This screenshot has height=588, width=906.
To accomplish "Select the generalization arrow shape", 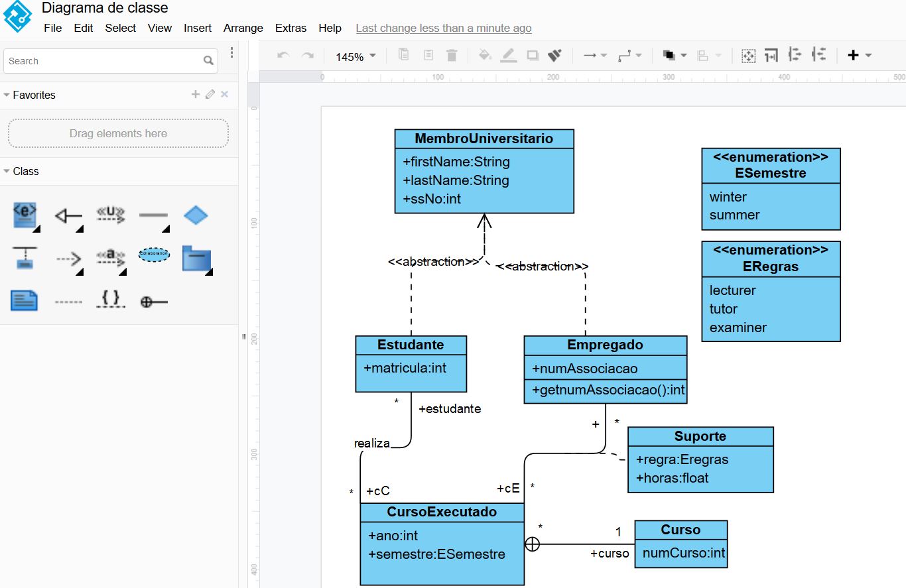I will pos(68,215).
